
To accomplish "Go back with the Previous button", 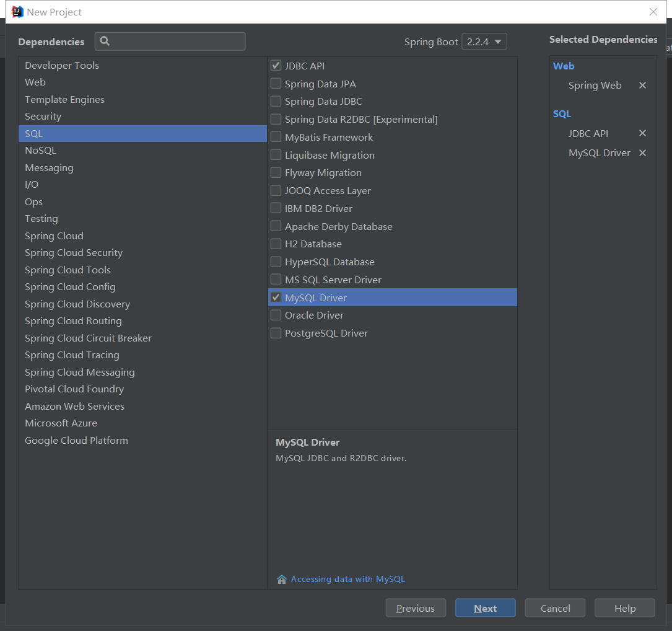I will point(416,608).
